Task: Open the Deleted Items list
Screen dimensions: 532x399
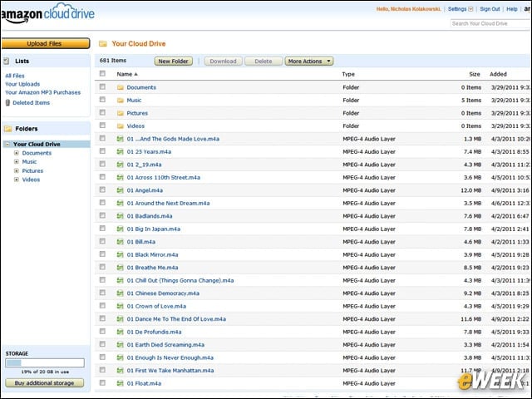Action: [32, 103]
